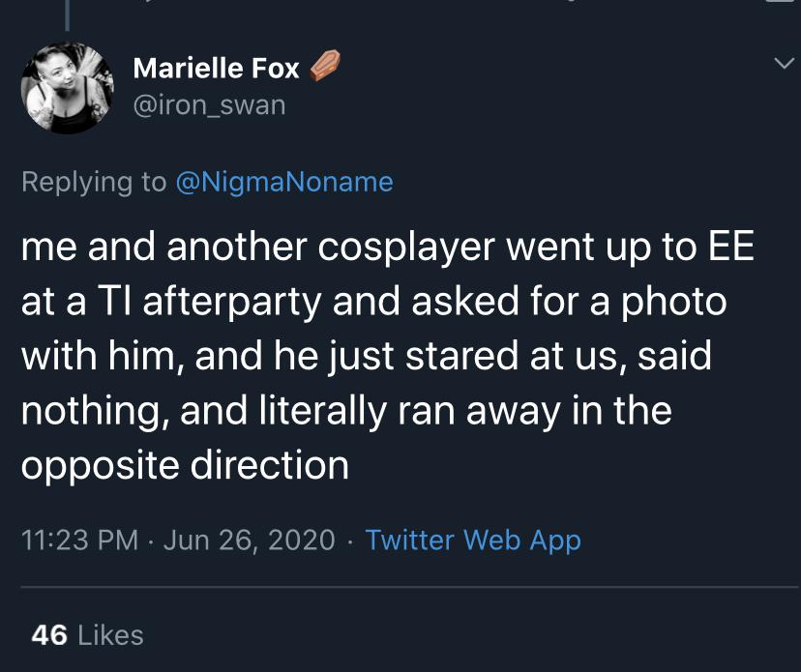The image size is (801, 672).
Task: Click the "opposite direction" text line
Action: (185, 465)
